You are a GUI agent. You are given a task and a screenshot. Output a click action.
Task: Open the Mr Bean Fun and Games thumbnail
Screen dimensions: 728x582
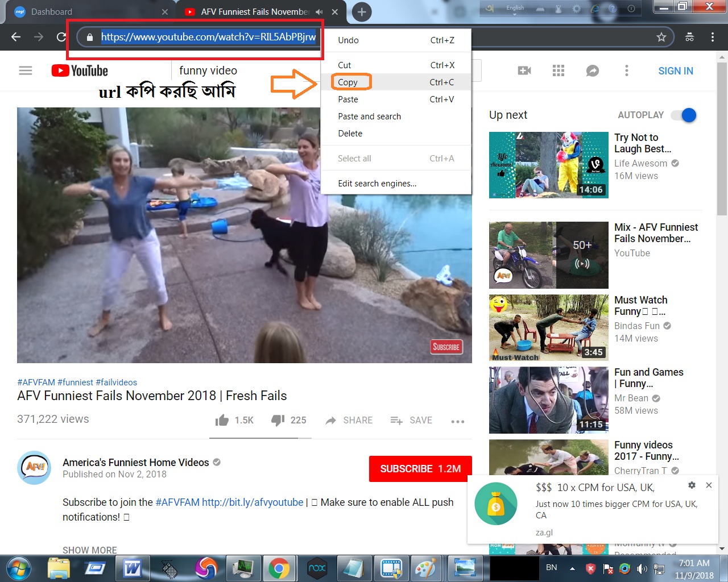(549, 400)
